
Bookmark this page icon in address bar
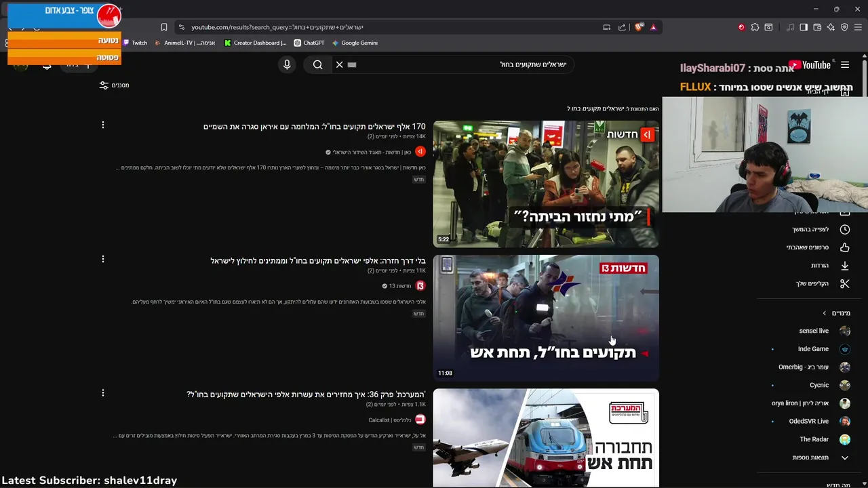[164, 27]
